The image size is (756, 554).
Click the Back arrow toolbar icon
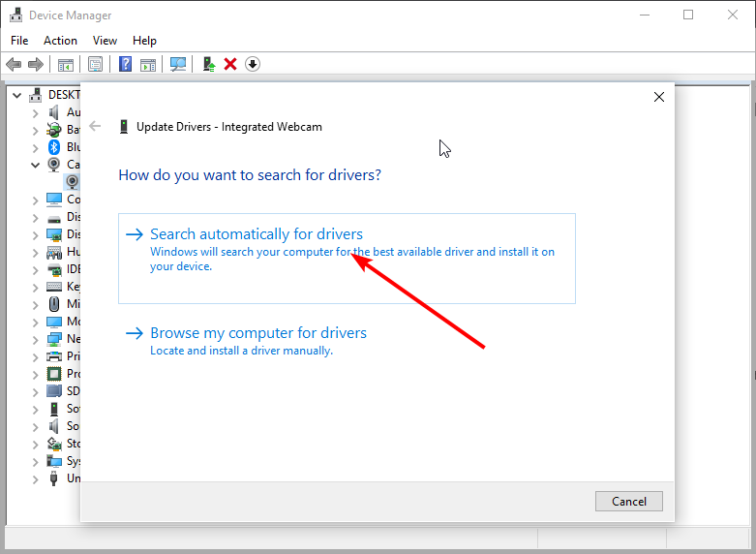[14, 64]
